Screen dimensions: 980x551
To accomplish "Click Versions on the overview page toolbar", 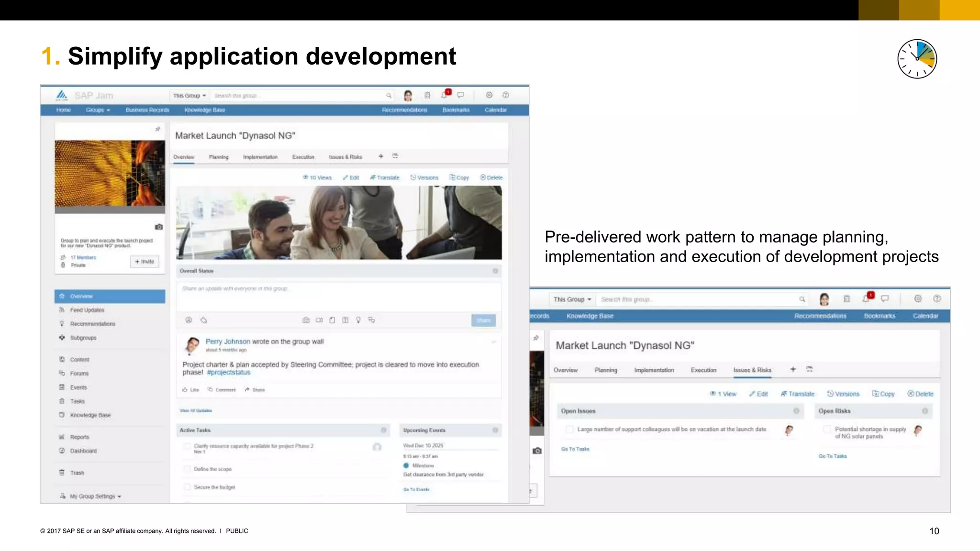I will click(424, 177).
